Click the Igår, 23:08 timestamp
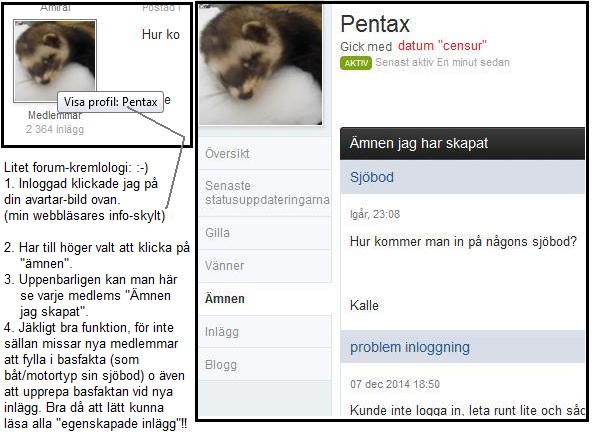The height and width of the screenshot is (438, 598). click(375, 214)
